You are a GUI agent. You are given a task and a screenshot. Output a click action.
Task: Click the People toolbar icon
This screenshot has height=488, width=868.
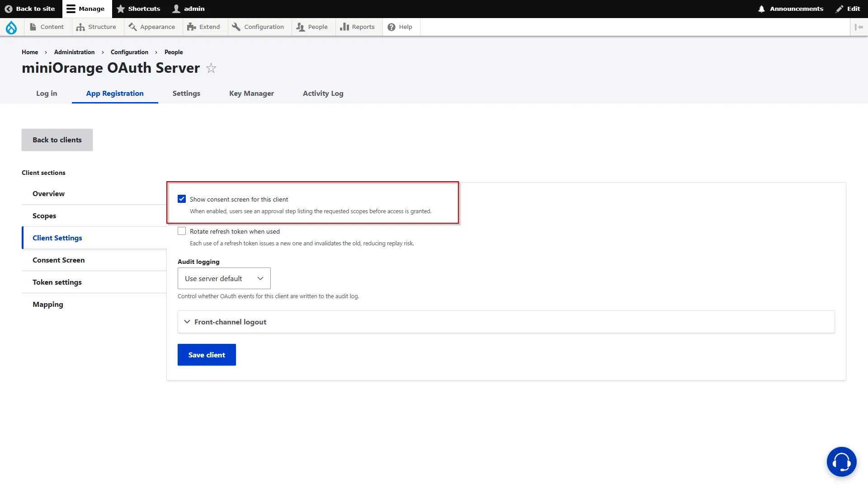(x=301, y=27)
